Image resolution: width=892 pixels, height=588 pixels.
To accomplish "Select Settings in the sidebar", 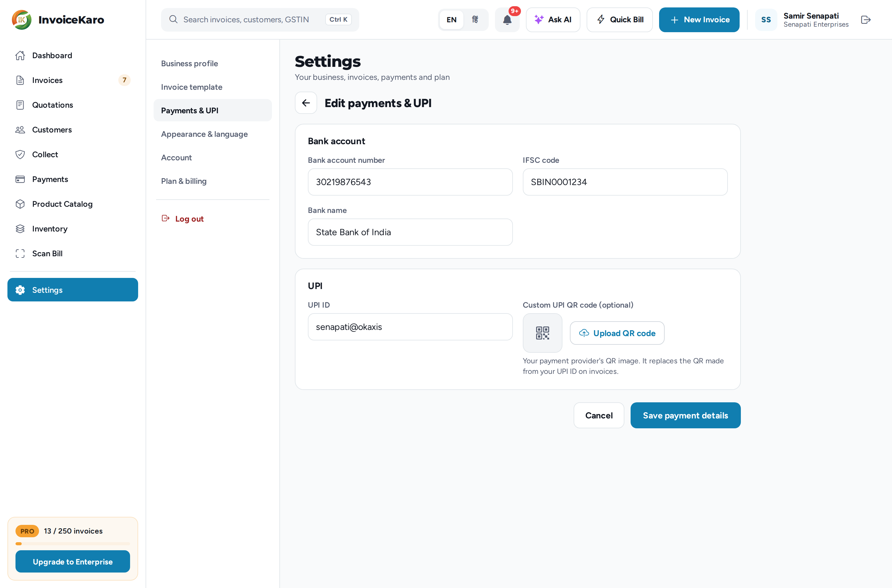I will pyautogui.click(x=73, y=290).
